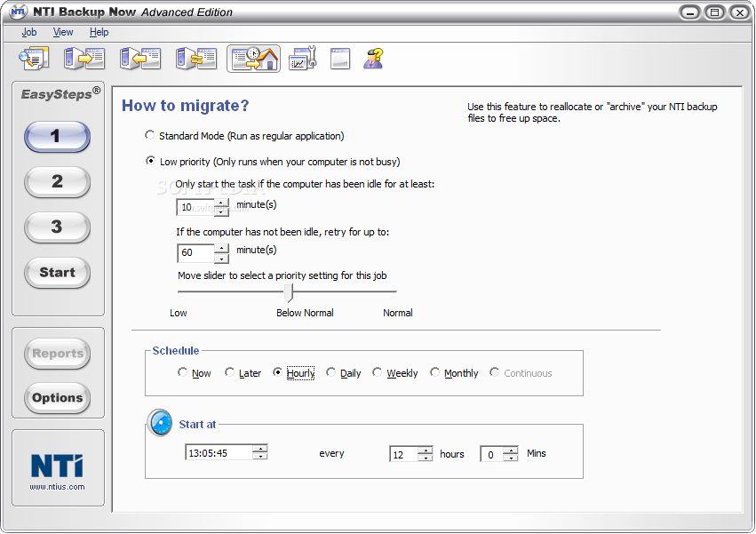Viewport: 756px width, 534px height.
Task: Click the NTI logo in sidebar
Action: tap(57, 466)
